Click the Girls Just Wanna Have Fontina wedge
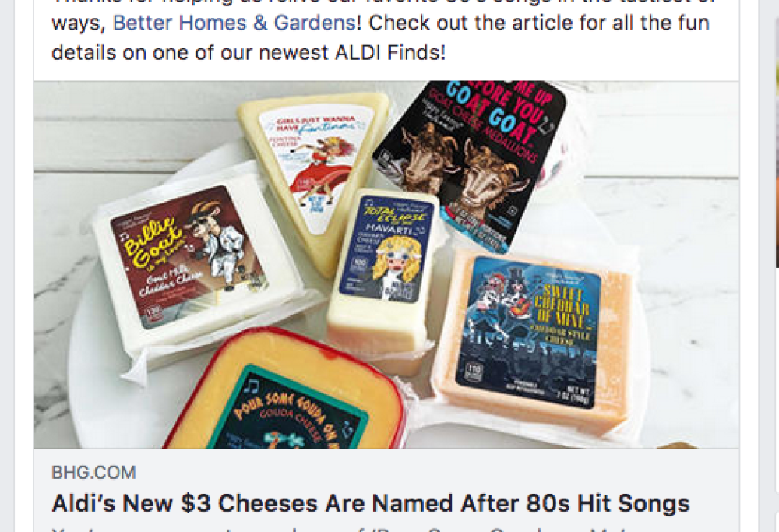This screenshot has width=779, height=532. point(315,174)
